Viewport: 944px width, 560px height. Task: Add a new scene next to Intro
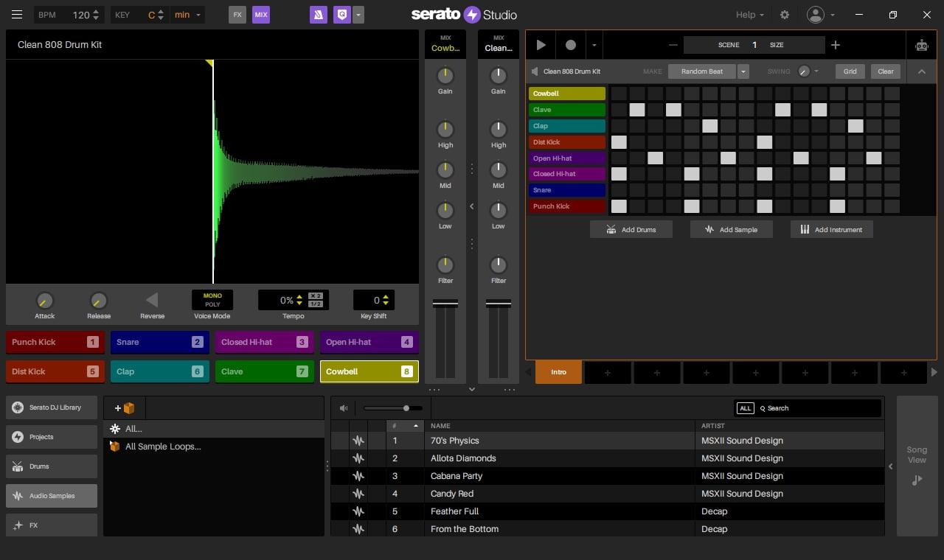click(x=608, y=373)
